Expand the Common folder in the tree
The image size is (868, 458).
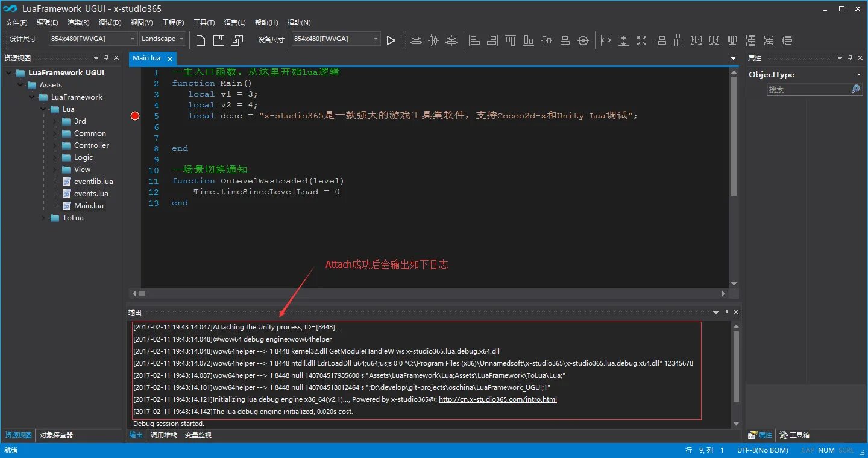tap(54, 133)
